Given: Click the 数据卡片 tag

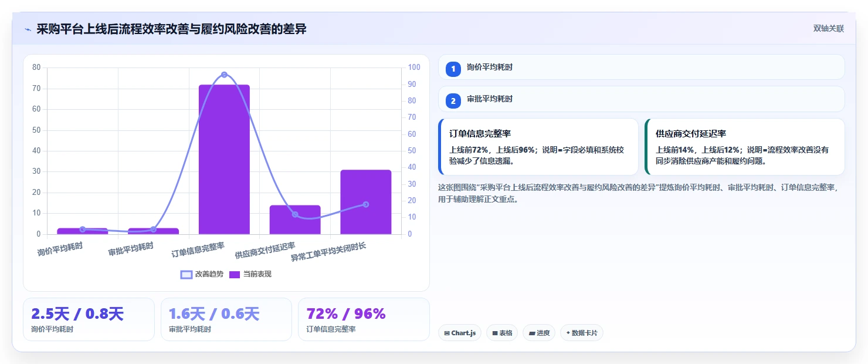Looking at the screenshot, I should coord(581,333).
